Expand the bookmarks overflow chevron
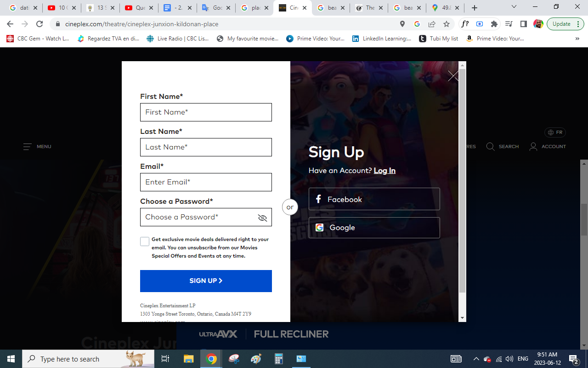Screen dimensions: 588x368 click(577, 39)
